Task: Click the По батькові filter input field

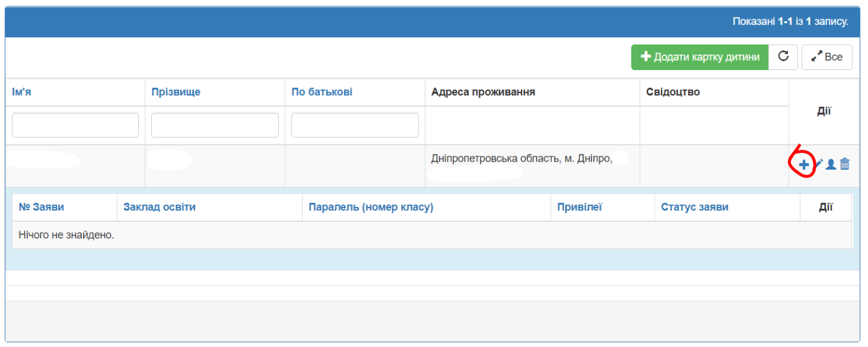Action: click(355, 125)
